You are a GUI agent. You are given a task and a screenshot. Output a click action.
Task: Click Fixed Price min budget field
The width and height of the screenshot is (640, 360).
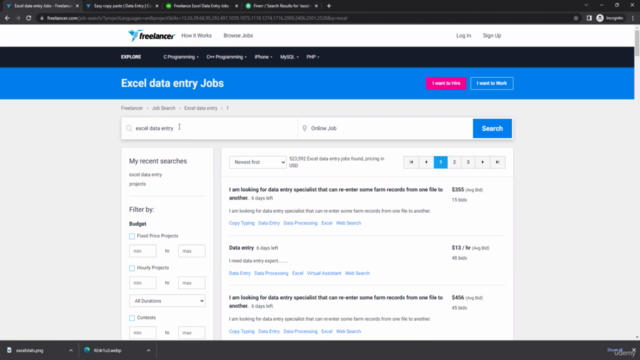click(142, 251)
